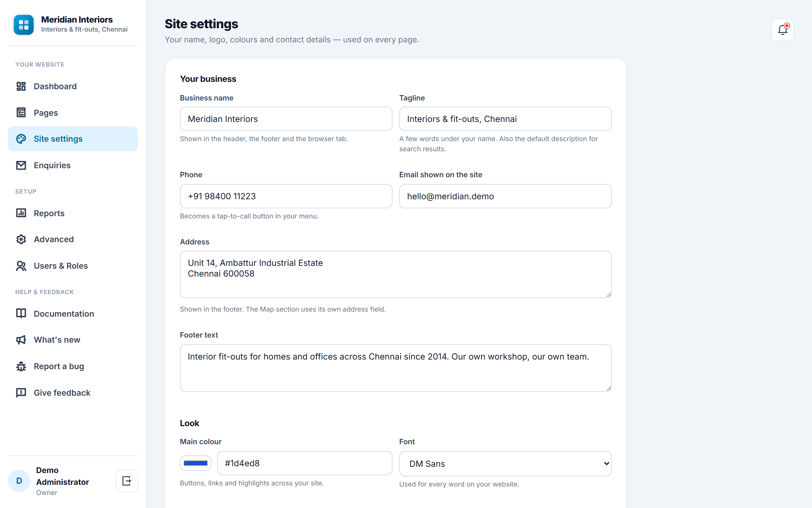Click Report a bug
Image resolution: width=812 pixels, height=508 pixels.
tap(73, 366)
